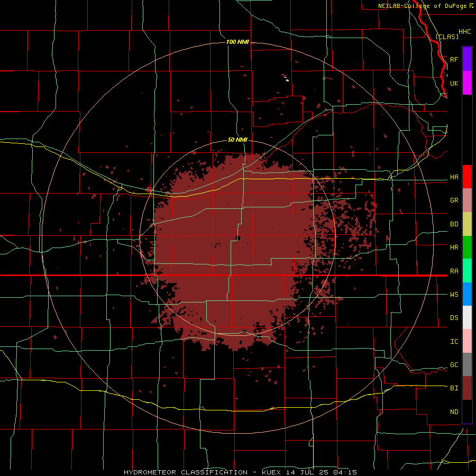Image resolution: width=476 pixels, height=476 pixels.
Task: Select the mint green RA swatch
Action: pyautogui.click(x=467, y=271)
